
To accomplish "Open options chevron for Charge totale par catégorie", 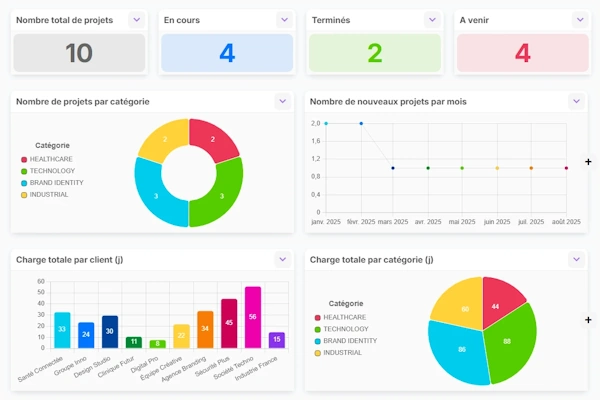I will [576, 260].
